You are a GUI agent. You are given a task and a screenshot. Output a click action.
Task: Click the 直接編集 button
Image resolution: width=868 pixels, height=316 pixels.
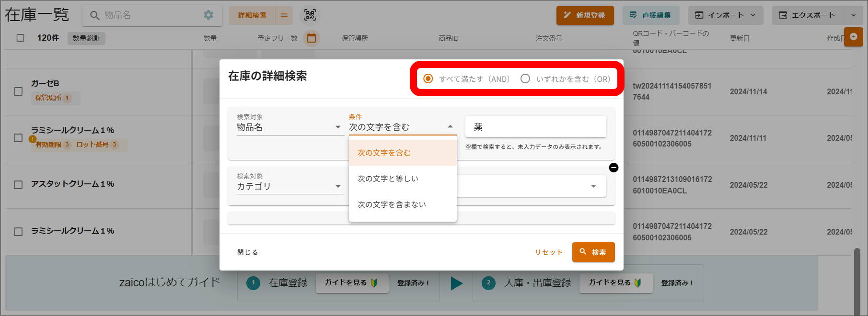[650, 15]
